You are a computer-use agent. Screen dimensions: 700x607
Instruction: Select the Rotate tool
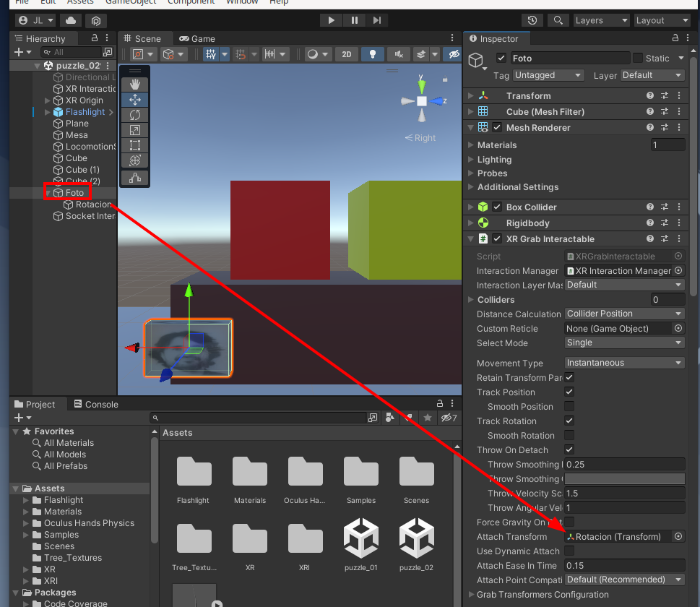(x=134, y=115)
